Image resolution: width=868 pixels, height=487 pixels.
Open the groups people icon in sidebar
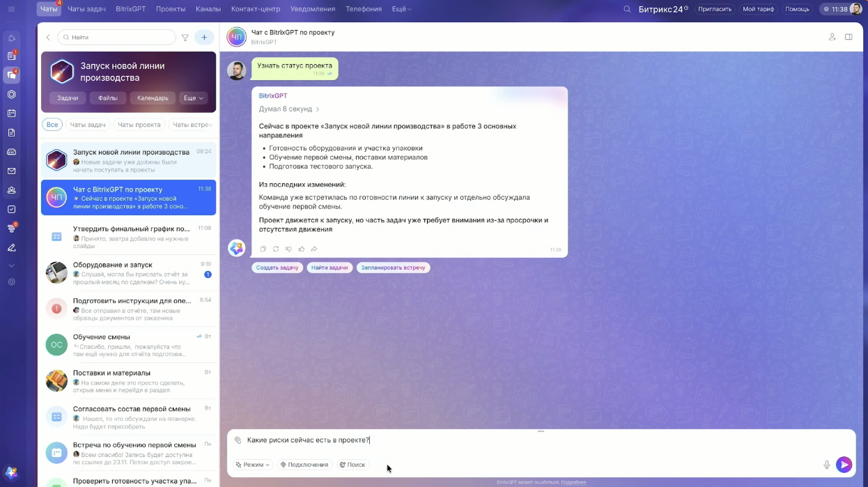click(x=11, y=190)
